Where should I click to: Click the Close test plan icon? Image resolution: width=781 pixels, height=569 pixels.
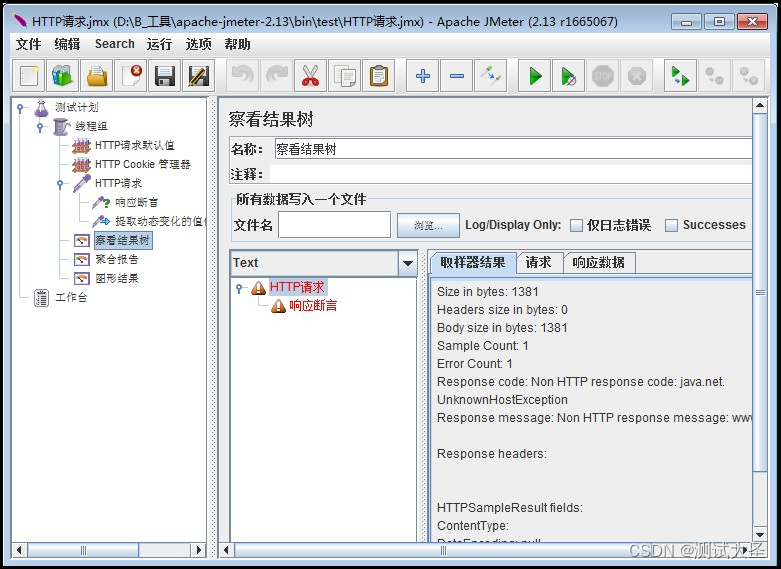(x=131, y=76)
